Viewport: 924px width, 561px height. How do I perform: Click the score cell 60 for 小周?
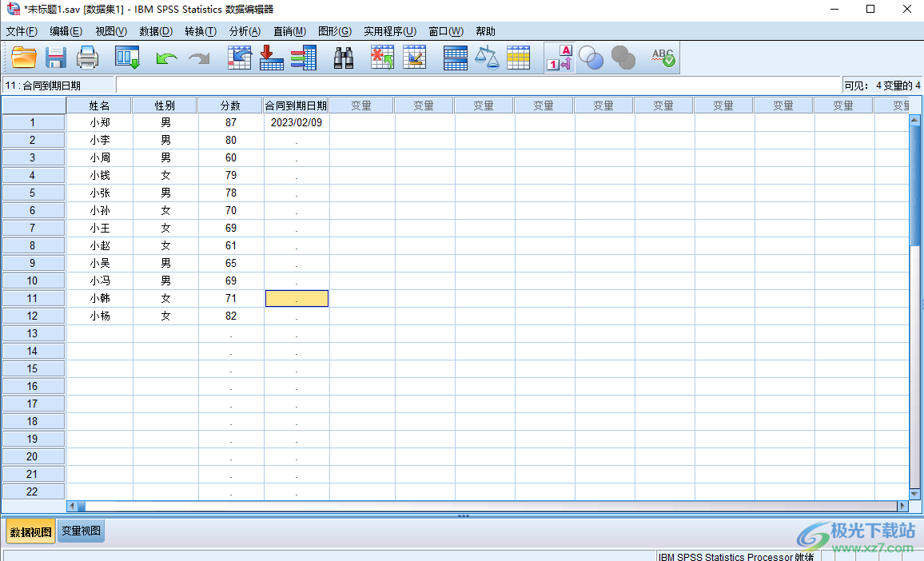pos(230,157)
